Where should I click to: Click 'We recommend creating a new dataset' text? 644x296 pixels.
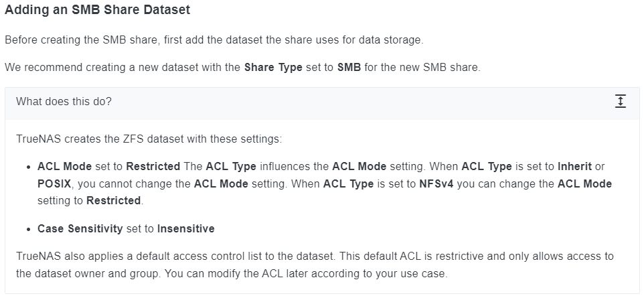coord(243,68)
